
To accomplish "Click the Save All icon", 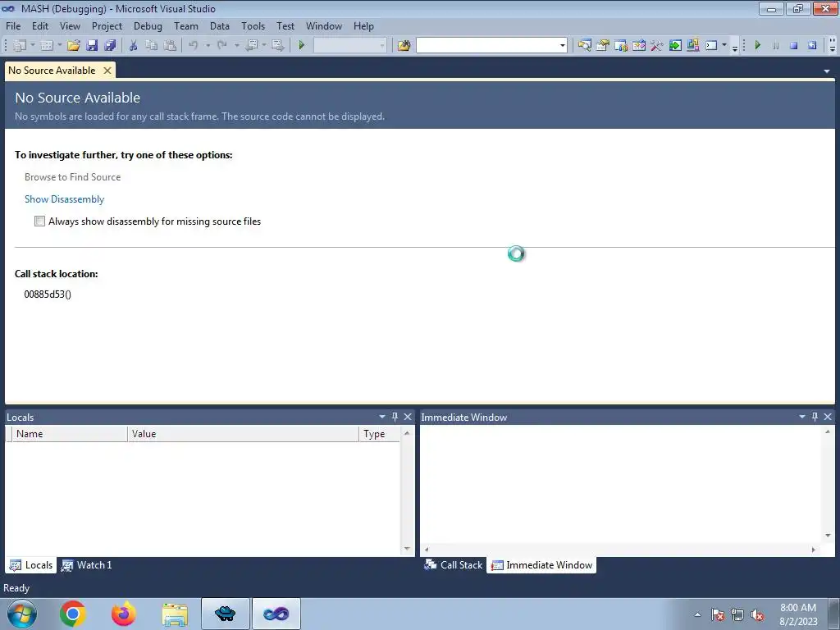I will tap(111, 46).
